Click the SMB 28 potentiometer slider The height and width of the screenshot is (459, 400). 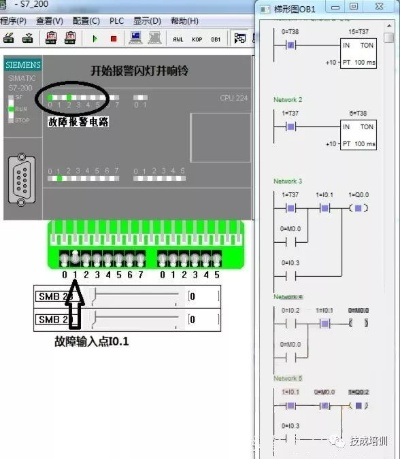coord(136,297)
